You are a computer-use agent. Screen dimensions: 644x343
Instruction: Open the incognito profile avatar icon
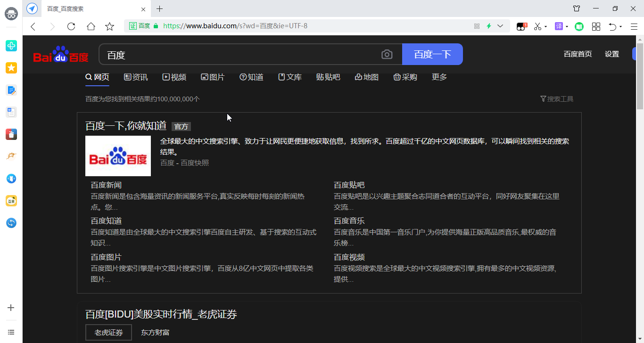tap(11, 14)
